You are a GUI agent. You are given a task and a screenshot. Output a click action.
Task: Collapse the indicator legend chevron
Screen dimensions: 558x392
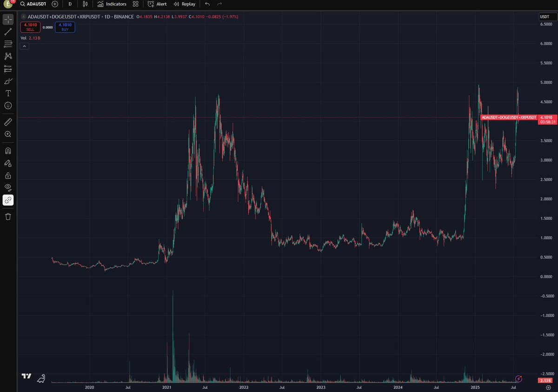(24, 46)
